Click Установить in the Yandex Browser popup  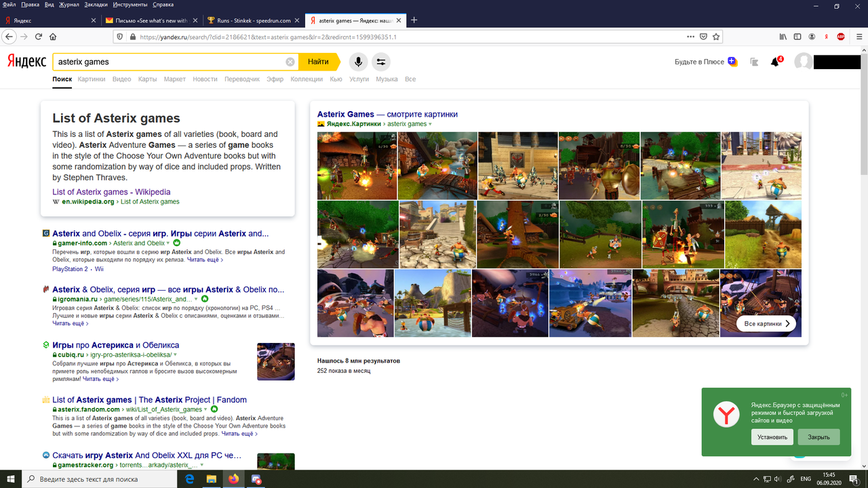tap(772, 437)
